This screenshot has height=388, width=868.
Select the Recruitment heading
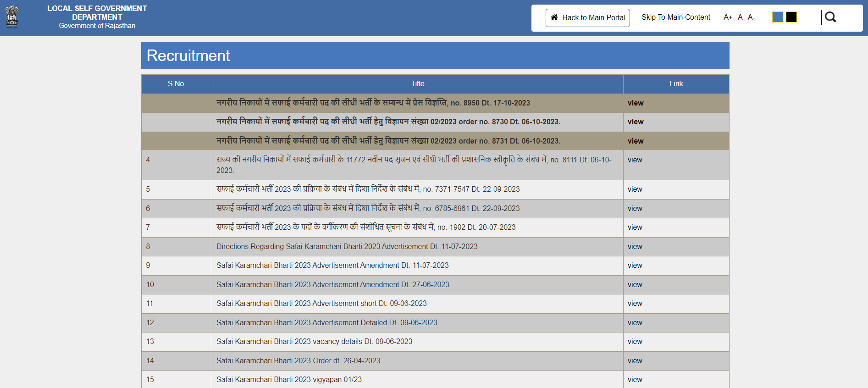click(x=188, y=55)
